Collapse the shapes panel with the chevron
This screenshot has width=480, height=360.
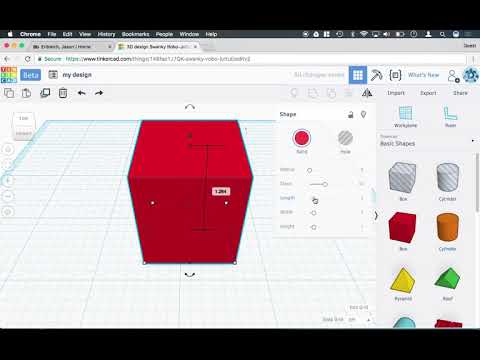[376, 215]
